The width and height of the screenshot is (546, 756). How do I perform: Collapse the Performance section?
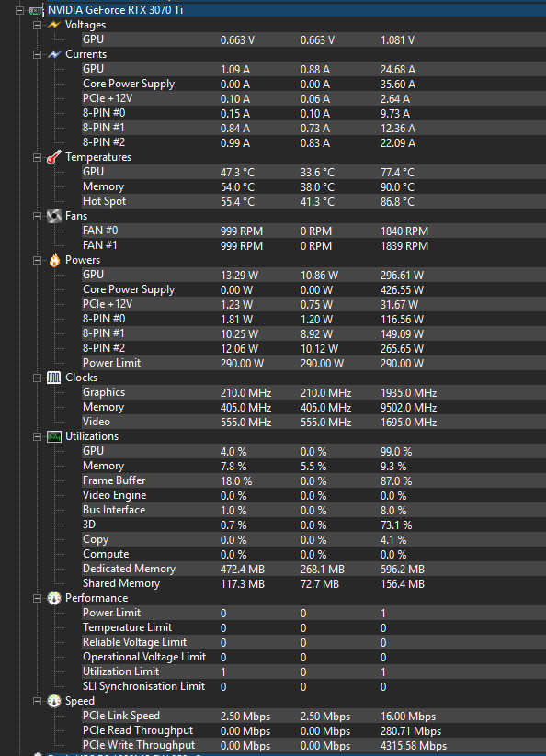click(x=37, y=598)
